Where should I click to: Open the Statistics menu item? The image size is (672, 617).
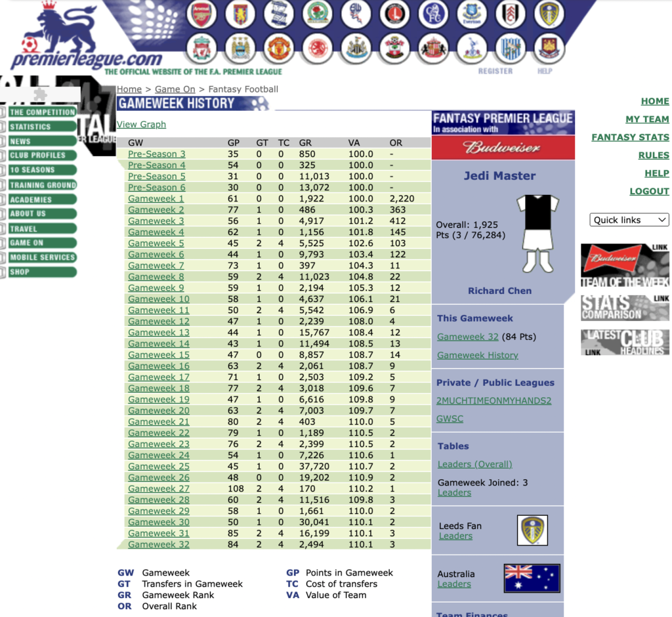(42, 127)
